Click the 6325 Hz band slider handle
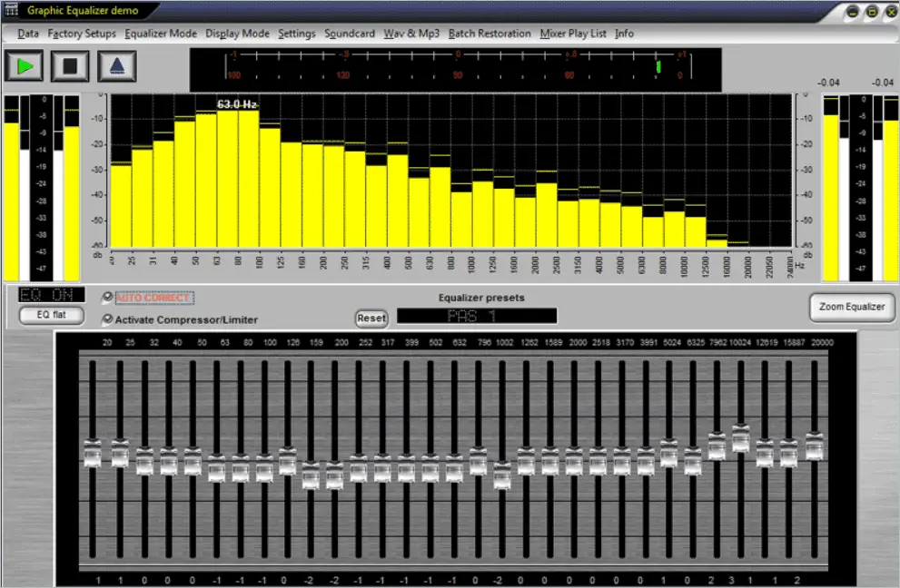 (693, 462)
